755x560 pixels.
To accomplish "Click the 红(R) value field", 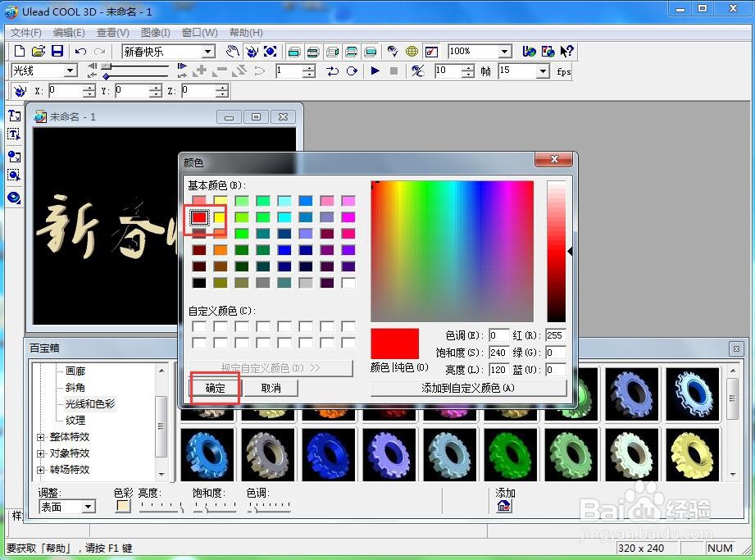I will point(555,335).
